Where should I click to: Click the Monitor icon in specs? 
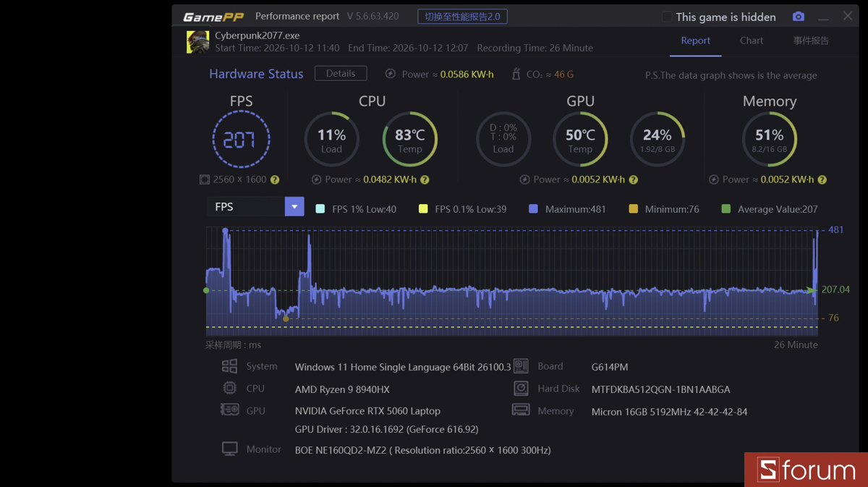pyautogui.click(x=229, y=449)
